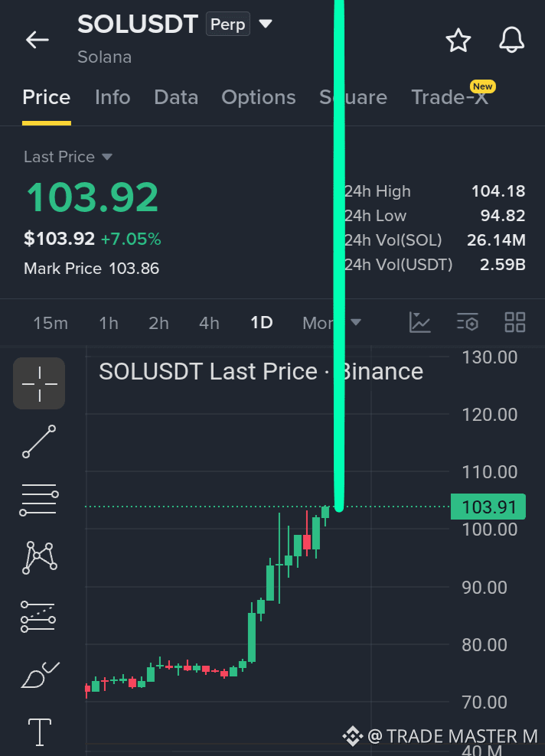Image resolution: width=545 pixels, height=756 pixels.
Task: Select the 4h timeframe
Action: click(209, 323)
